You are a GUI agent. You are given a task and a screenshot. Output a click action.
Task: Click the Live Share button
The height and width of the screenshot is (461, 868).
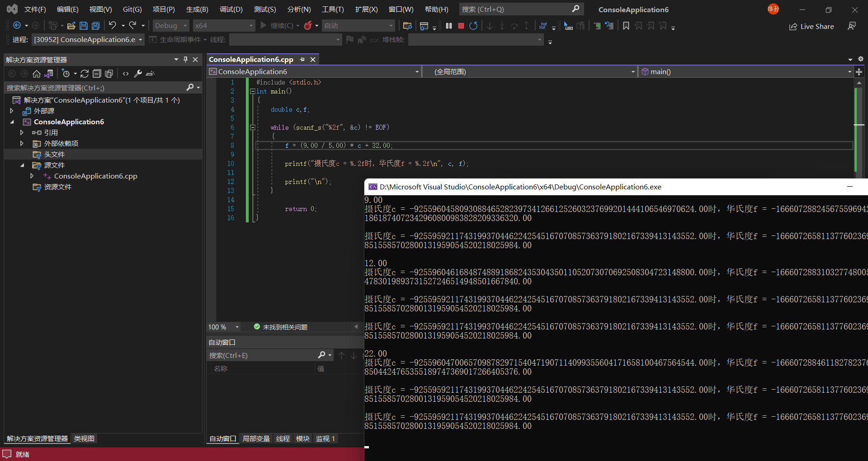(x=811, y=27)
